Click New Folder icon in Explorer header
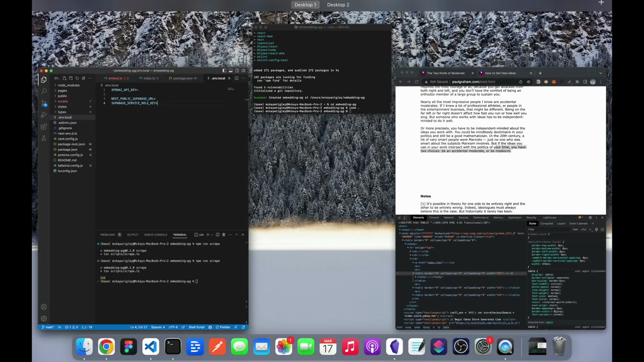 [71, 78]
